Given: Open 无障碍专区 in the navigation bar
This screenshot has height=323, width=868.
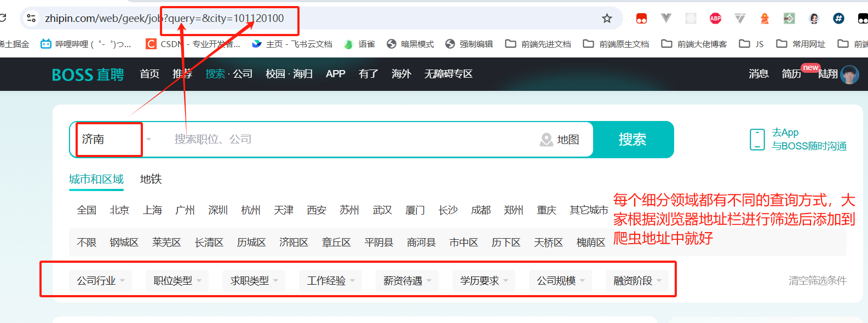Looking at the screenshot, I should point(449,74).
